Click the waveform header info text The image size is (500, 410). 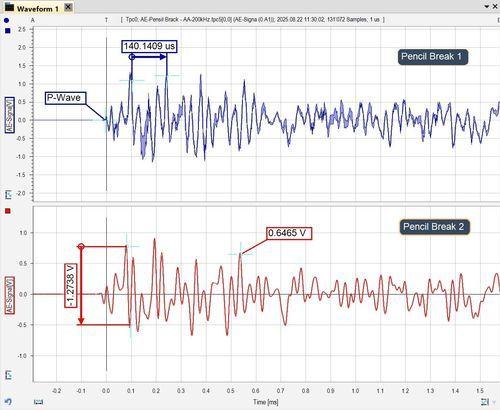pos(253,20)
